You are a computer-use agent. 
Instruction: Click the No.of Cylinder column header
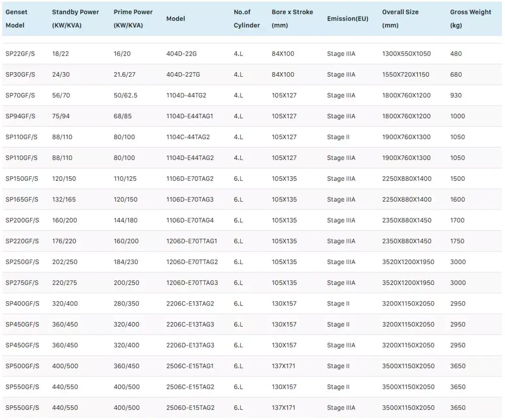(247, 19)
